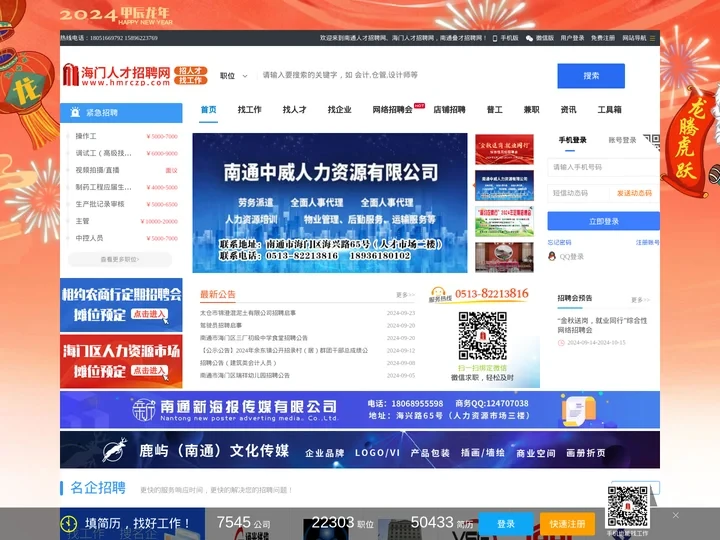Screen dimensions: 720x540
Task: Click 用户登录 in the top bar
Action: [572, 38]
